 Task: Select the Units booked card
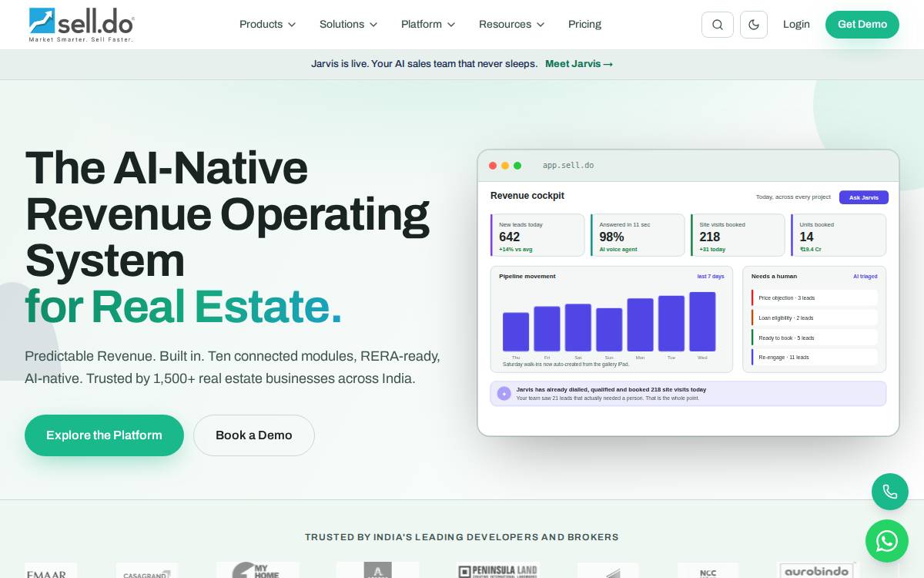(839, 235)
